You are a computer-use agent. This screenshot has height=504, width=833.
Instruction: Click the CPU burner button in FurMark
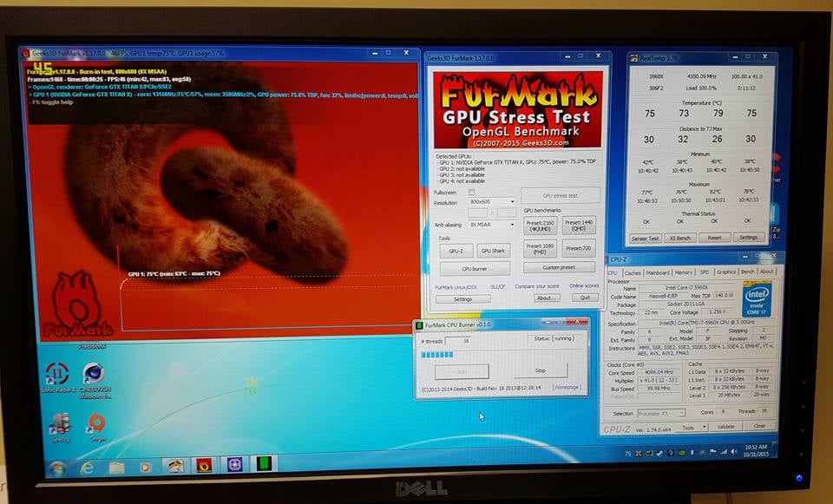coord(475,269)
